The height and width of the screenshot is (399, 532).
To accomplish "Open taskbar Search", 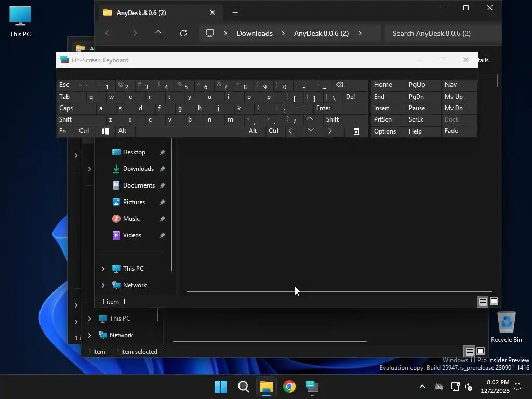I will click(244, 387).
